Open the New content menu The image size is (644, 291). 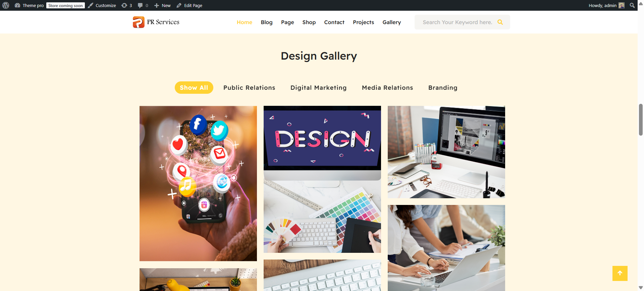click(162, 5)
